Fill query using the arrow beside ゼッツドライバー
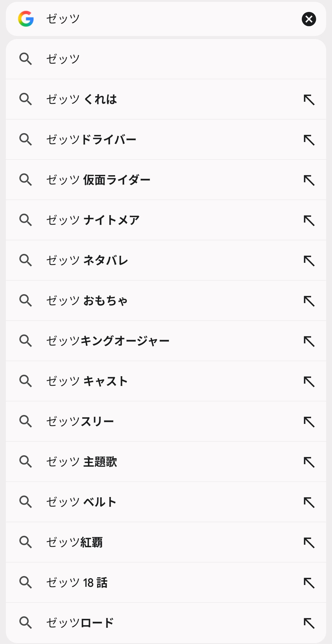This screenshot has width=332, height=644. (x=309, y=140)
